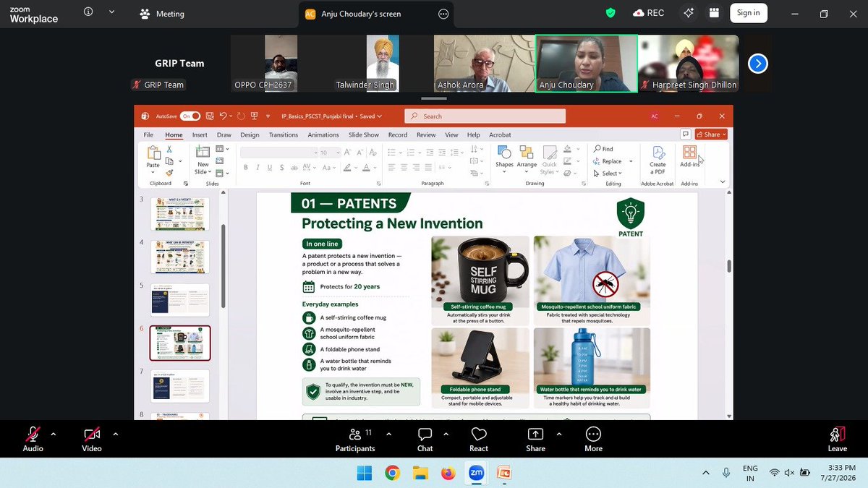Viewport: 868px width, 488px height.
Task: Expand the Audio settings arrow
Action: pos(53,435)
